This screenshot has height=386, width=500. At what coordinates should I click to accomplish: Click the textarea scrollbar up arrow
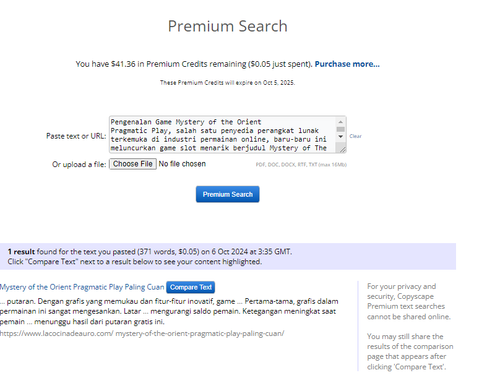pos(340,122)
